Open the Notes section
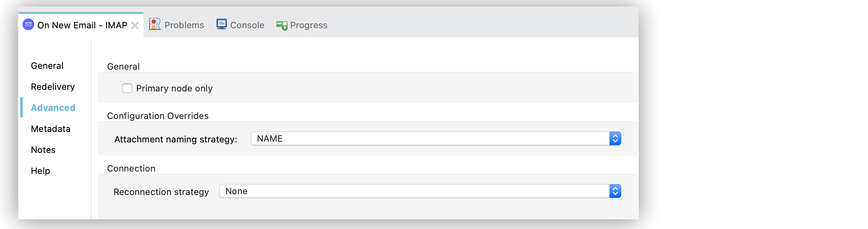Image resolution: width=868 pixels, height=229 pixels. [43, 150]
